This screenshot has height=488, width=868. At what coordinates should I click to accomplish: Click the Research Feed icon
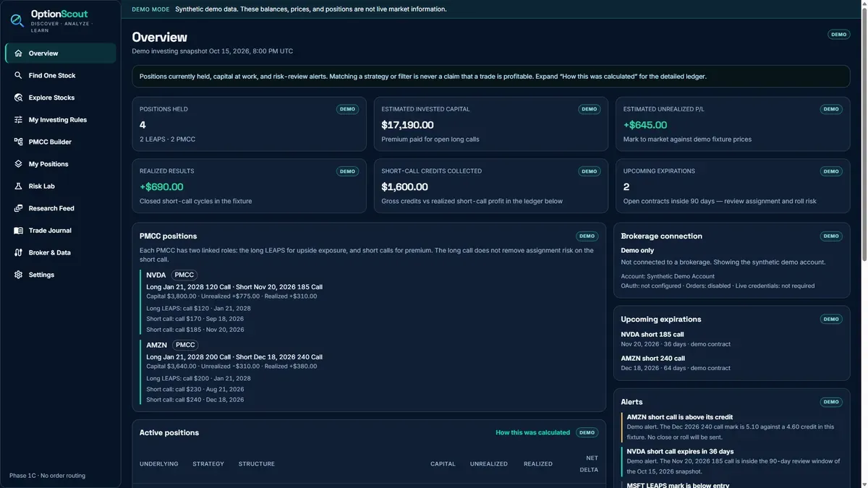pos(18,208)
